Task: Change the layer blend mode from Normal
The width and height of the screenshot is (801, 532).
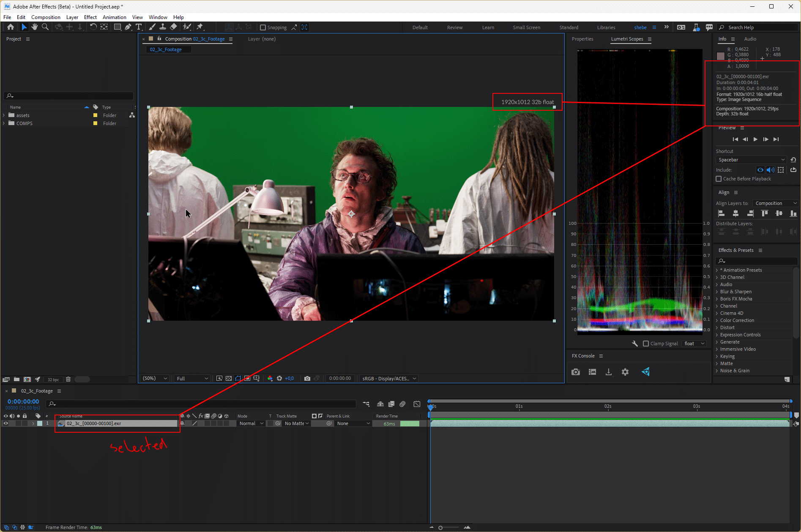Action: tap(250, 423)
